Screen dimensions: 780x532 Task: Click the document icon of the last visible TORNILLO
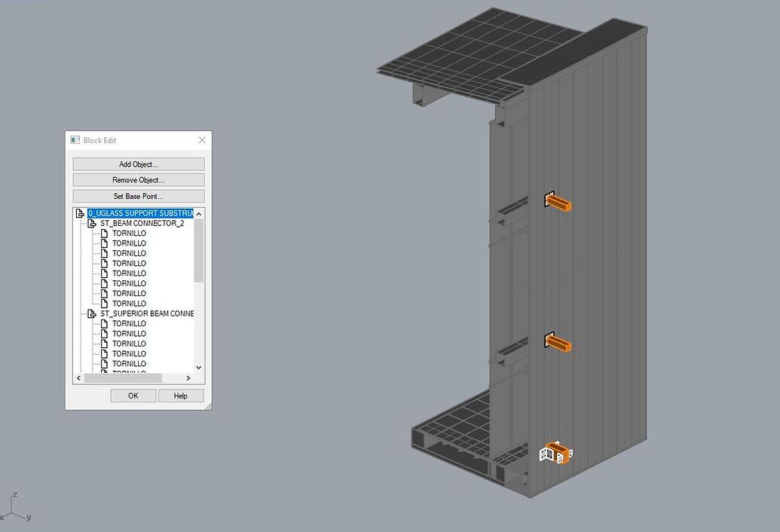pyautogui.click(x=103, y=363)
